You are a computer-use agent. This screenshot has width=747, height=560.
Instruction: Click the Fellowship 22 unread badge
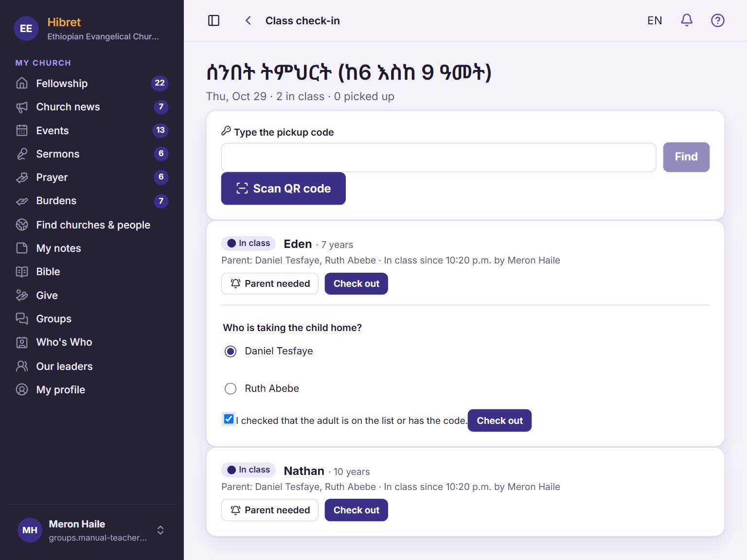(160, 83)
